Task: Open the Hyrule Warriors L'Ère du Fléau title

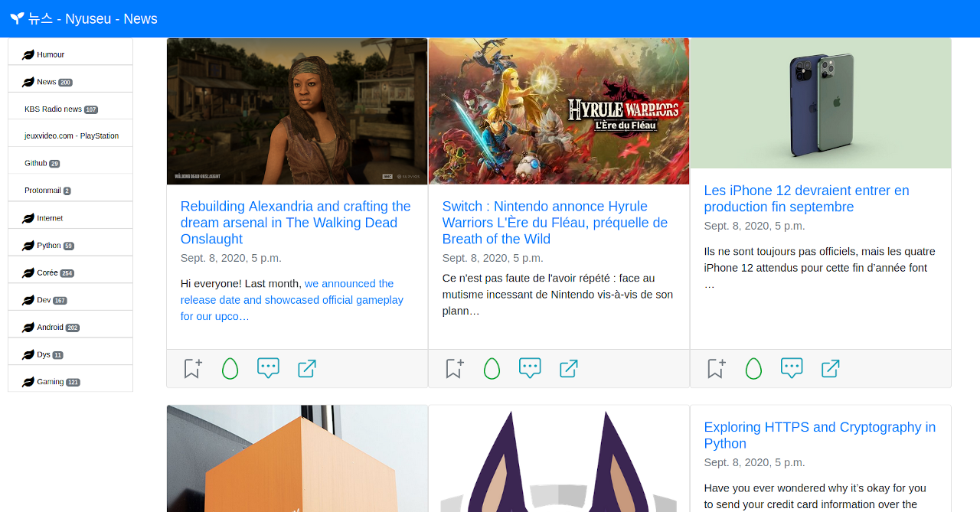Action: tap(555, 223)
